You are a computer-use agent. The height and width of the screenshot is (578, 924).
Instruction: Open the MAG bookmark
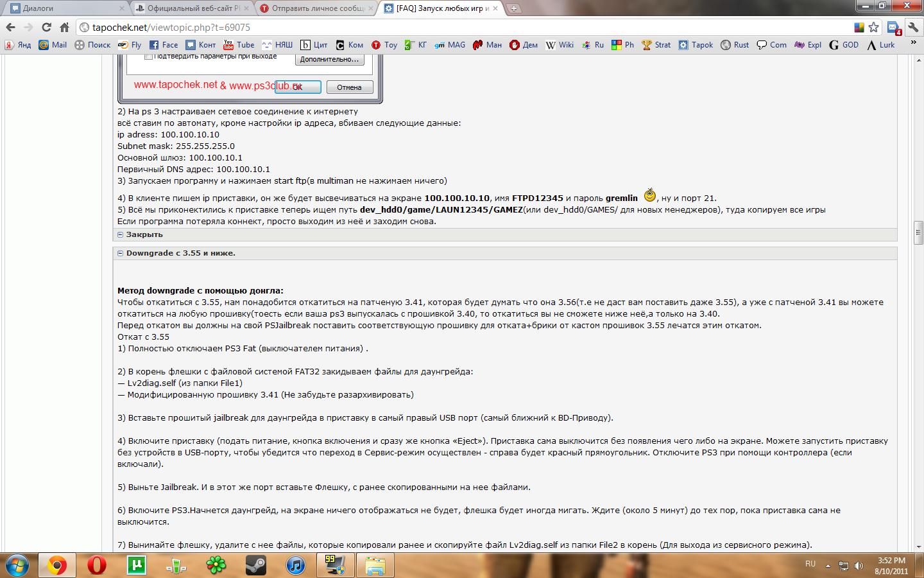(450, 45)
